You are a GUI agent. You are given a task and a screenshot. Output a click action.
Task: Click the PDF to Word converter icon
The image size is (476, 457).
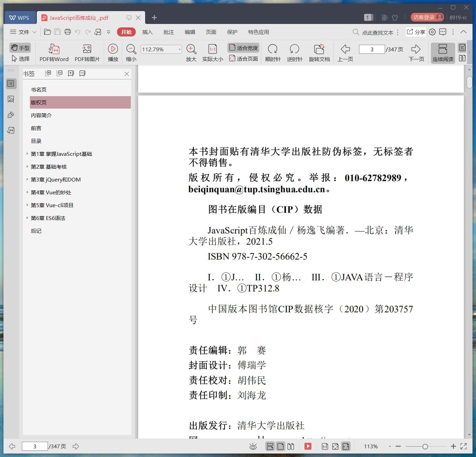(x=54, y=53)
